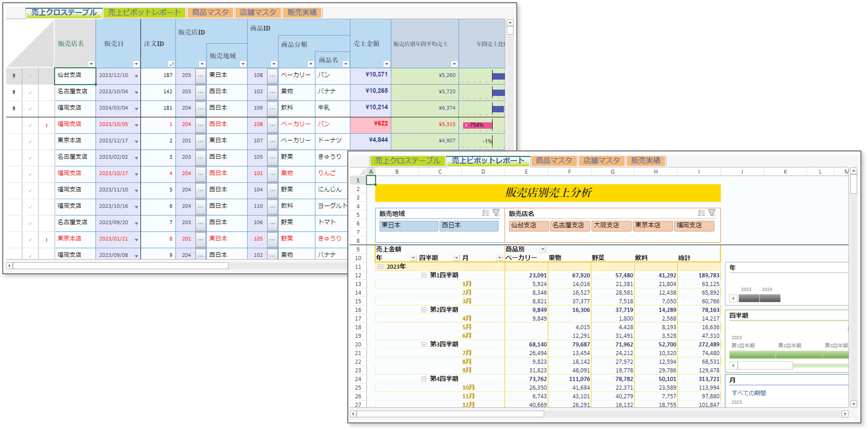Clear the filter on the 販売地域 slicer
The image size is (868, 430).
(496, 213)
